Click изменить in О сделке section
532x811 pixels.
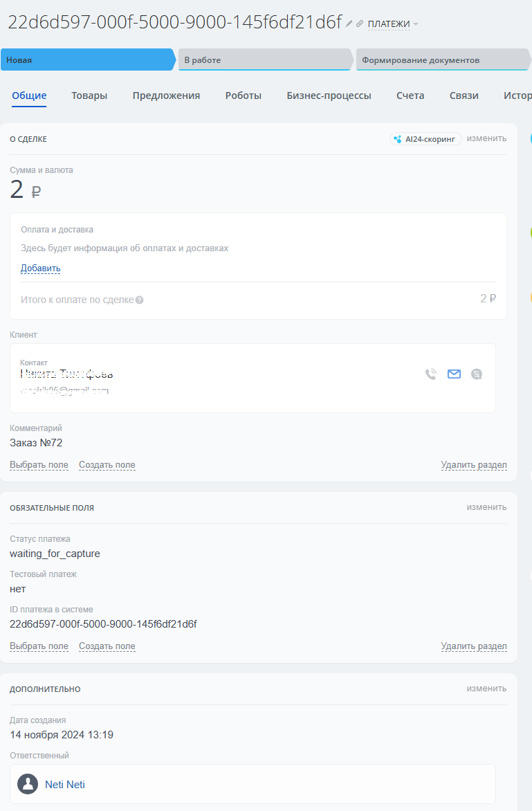point(486,138)
